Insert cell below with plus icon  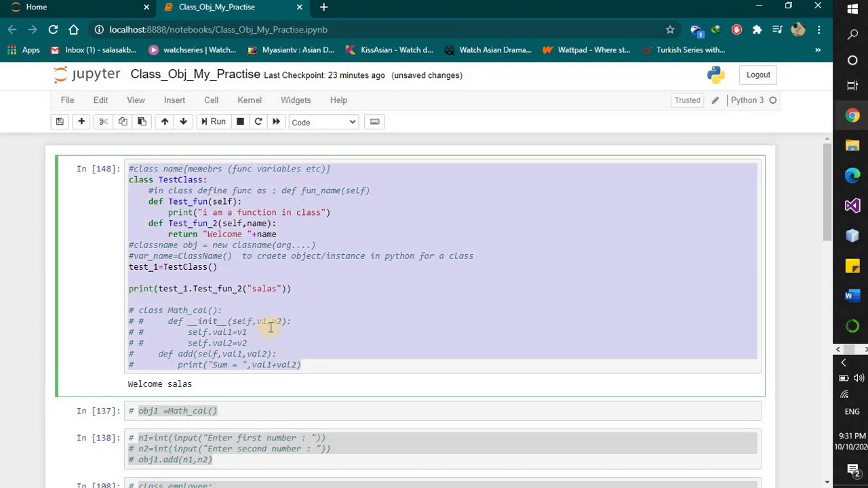(x=81, y=122)
